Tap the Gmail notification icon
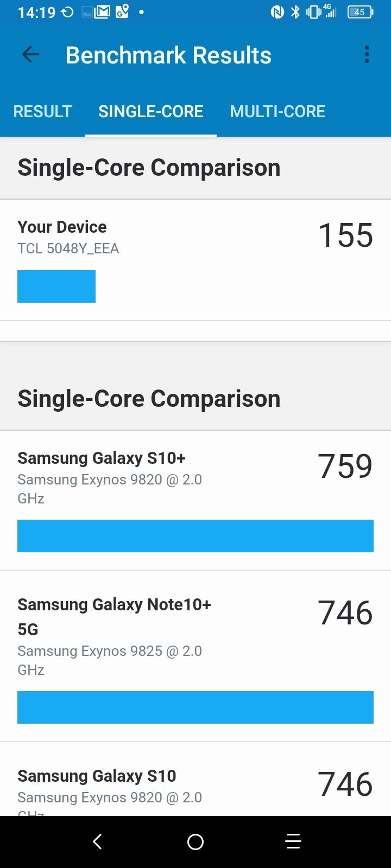The width and height of the screenshot is (391, 868). [x=102, y=12]
